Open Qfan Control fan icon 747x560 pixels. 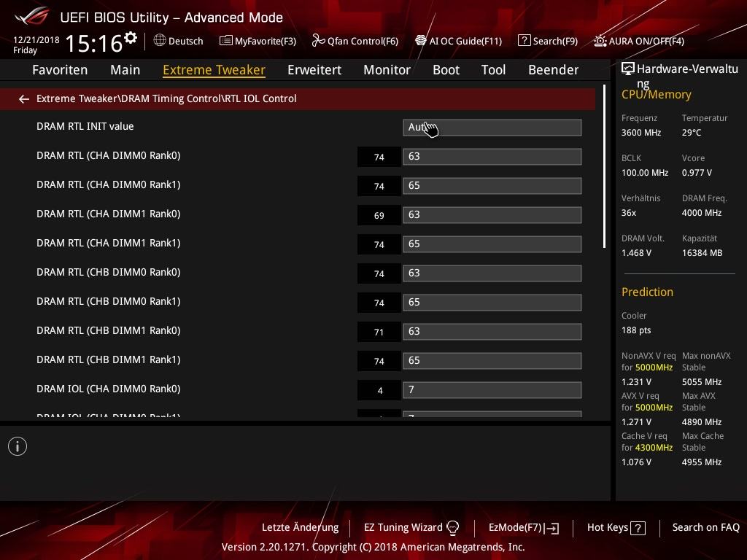pos(318,41)
